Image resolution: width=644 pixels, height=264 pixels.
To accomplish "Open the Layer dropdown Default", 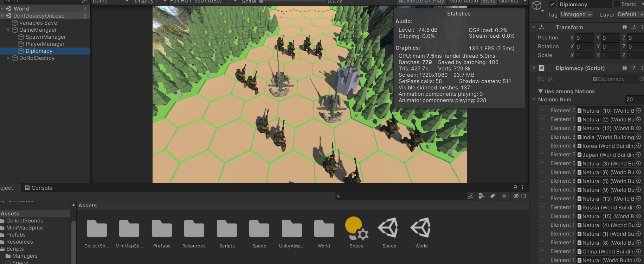I will [630, 14].
